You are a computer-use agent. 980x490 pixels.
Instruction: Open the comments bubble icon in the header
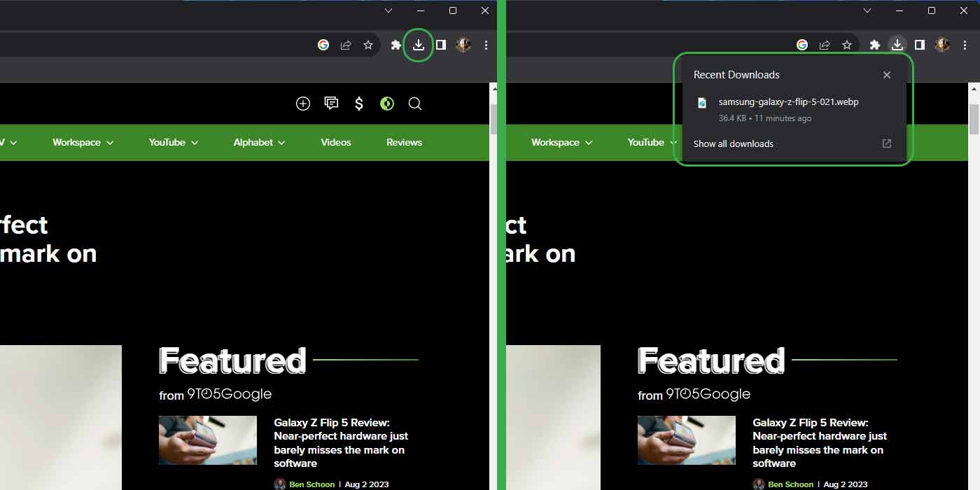pyautogui.click(x=331, y=103)
